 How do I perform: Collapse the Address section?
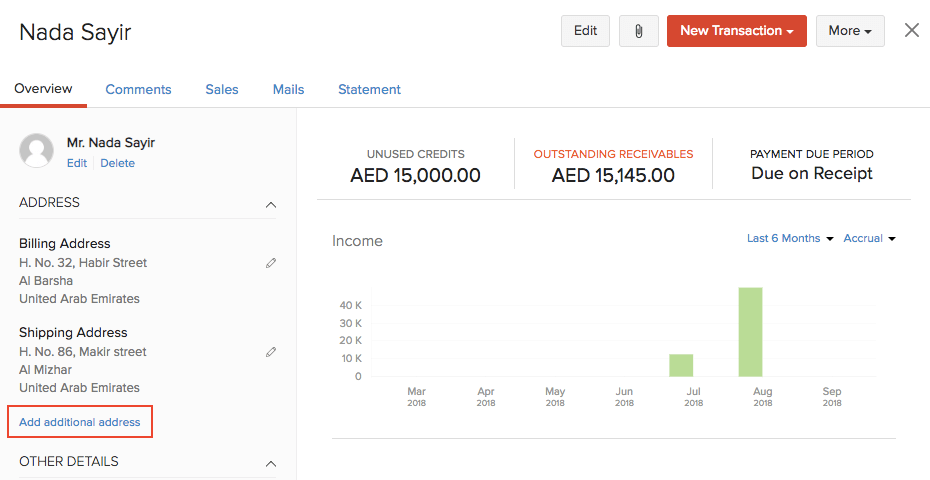270,204
